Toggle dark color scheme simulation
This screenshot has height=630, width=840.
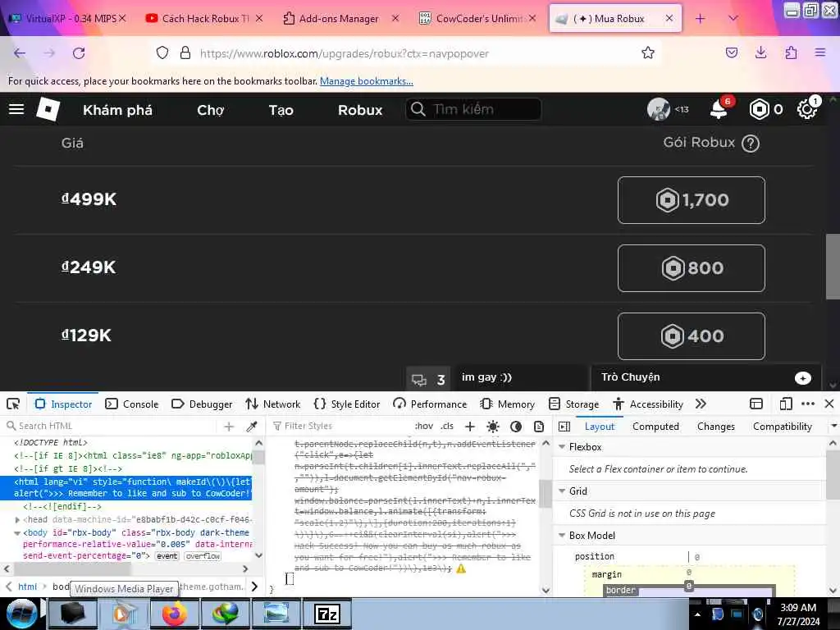[x=516, y=427]
